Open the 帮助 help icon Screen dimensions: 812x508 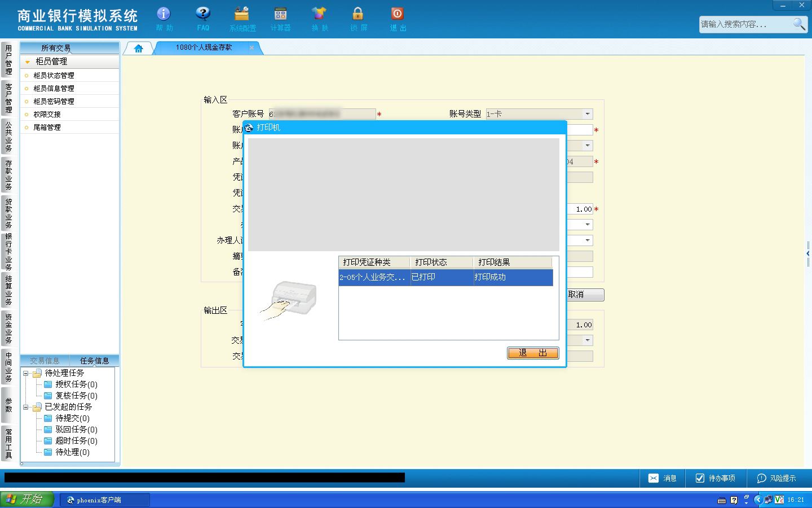click(x=164, y=19)
